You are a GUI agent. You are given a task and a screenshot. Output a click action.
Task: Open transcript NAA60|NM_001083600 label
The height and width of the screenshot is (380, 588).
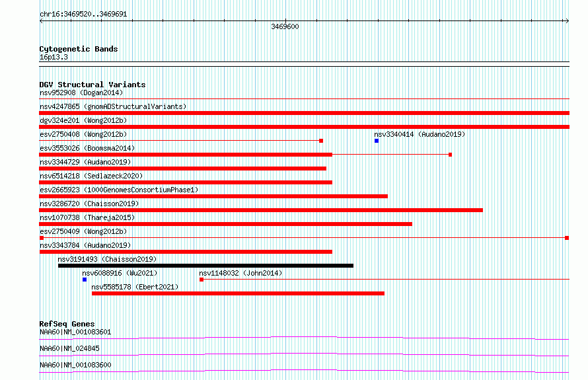[x=75, y=365]
